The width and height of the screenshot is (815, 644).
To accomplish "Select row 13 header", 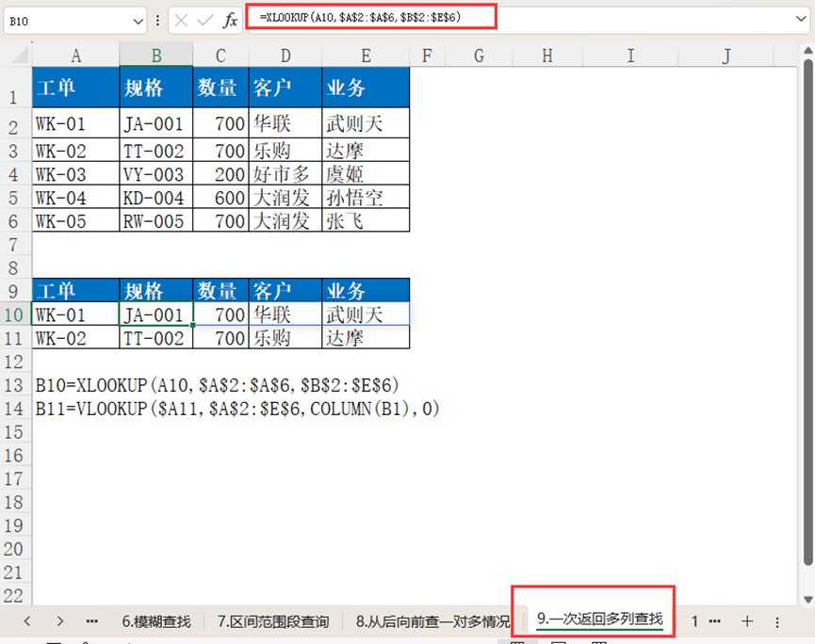I will point(14,385).
